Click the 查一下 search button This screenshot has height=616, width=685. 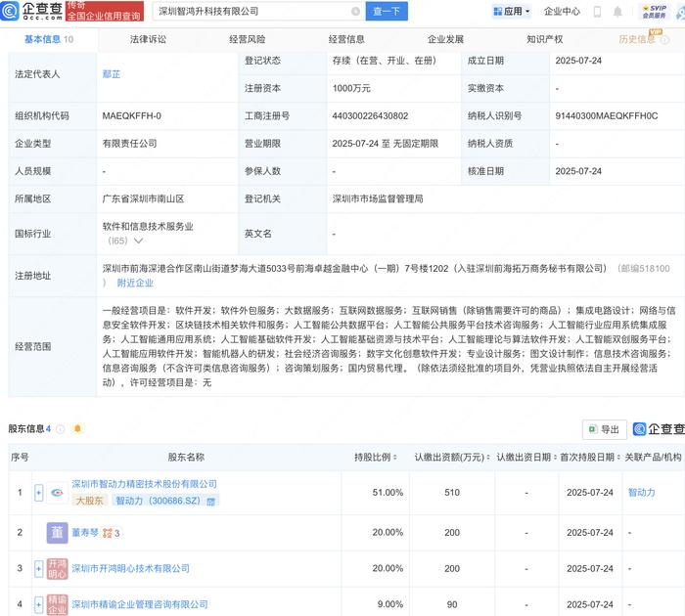[x=387, y=12]
